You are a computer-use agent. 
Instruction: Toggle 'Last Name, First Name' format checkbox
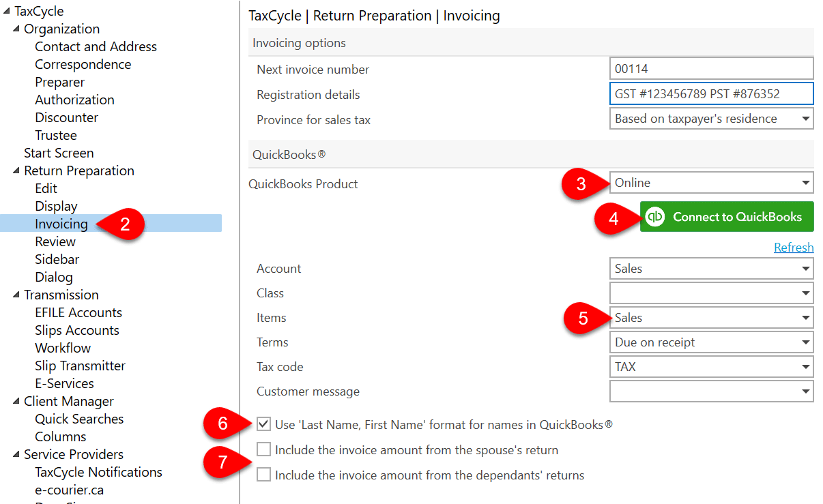tap(263, 424)
